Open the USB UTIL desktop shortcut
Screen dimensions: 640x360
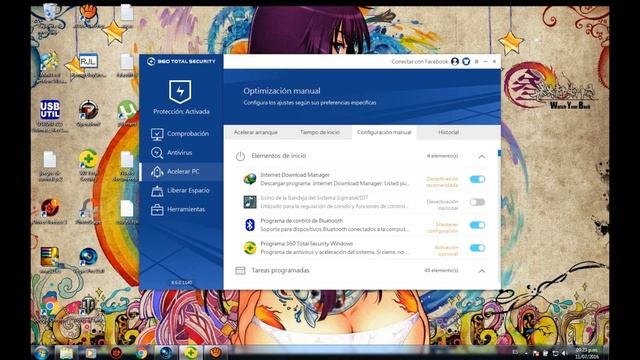[x=50, y=110]
